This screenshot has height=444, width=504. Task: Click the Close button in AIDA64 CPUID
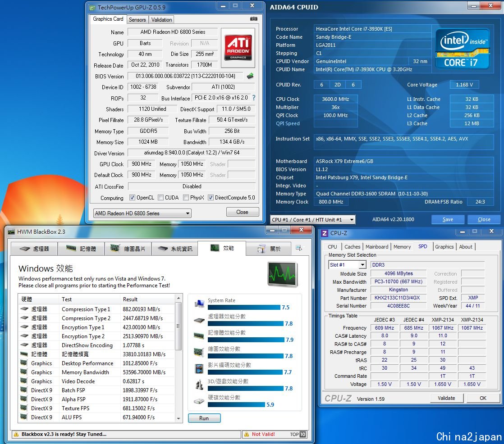pyautogui.click(x=484, y=219)
